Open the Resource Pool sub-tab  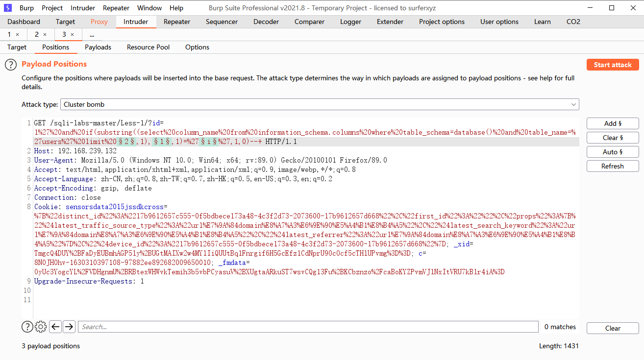(148, 47)
